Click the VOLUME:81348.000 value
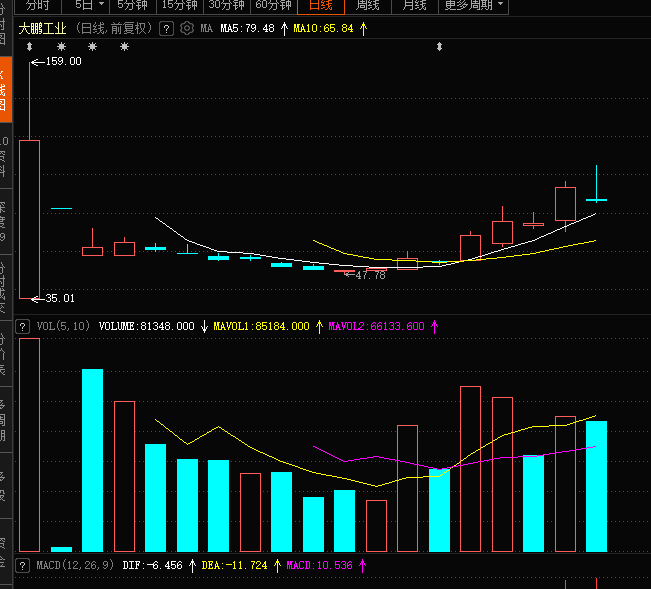651x589 pixels. click(147, 326)
